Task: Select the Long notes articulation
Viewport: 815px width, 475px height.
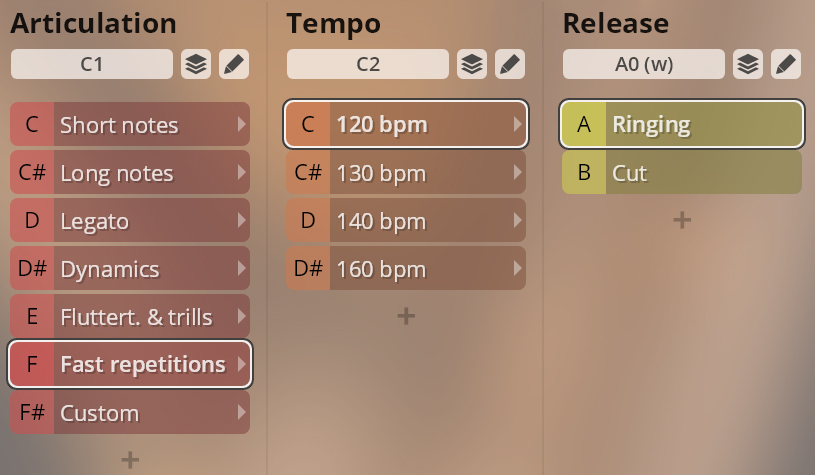Action: (130, 173)
